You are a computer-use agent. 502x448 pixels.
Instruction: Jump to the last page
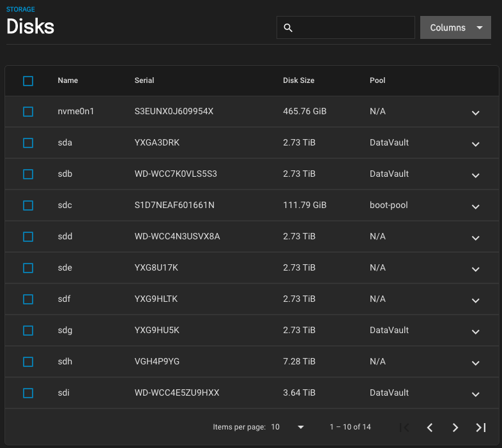(481, 427)
